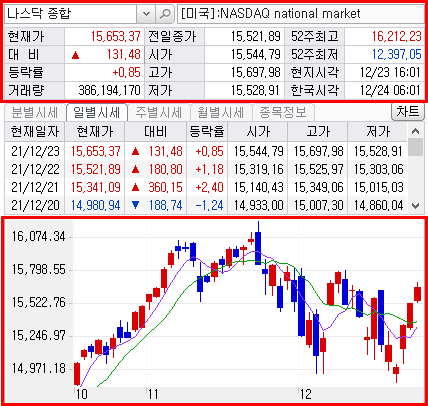Viewport: 428px width, 406px height.
Task: Click the 현재일자 column header
Action: 35,132
